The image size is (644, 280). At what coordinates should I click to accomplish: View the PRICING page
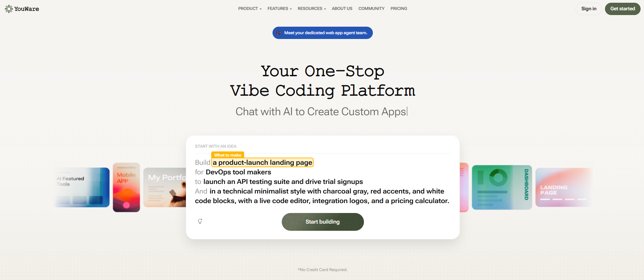pos(399,9)
